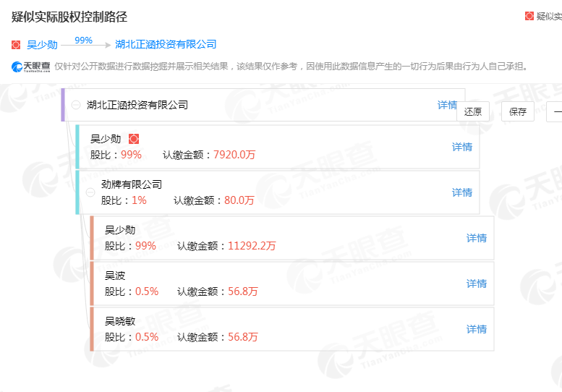Image resolution: width=562 pixels, height=392 pixels.
Task: Click red controller icon beside 吴少勋 in tree
Action: click(x=133, y=139)
